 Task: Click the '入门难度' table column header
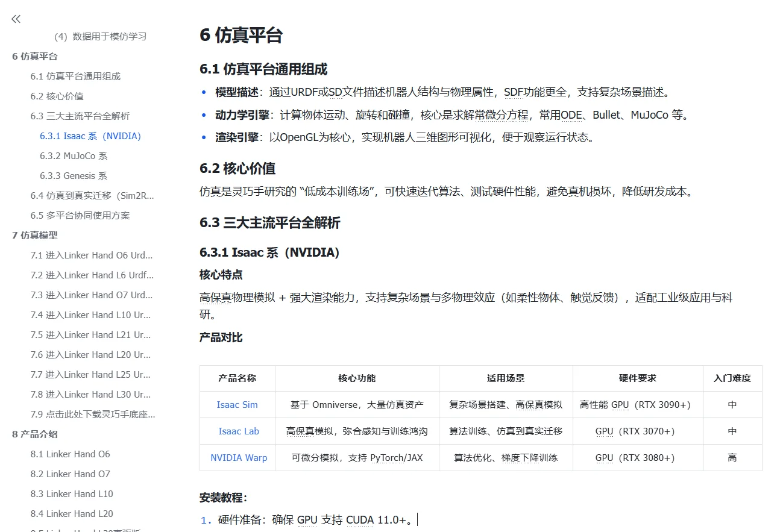(x=732, y=378)
